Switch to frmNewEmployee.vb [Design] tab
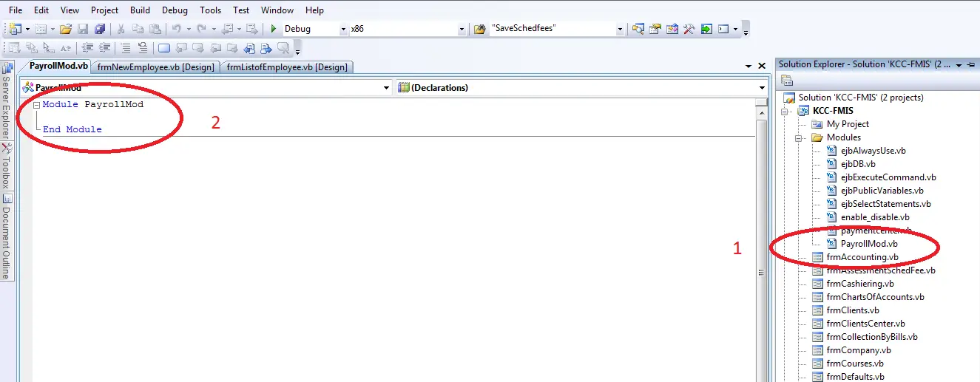 [156, 66]
